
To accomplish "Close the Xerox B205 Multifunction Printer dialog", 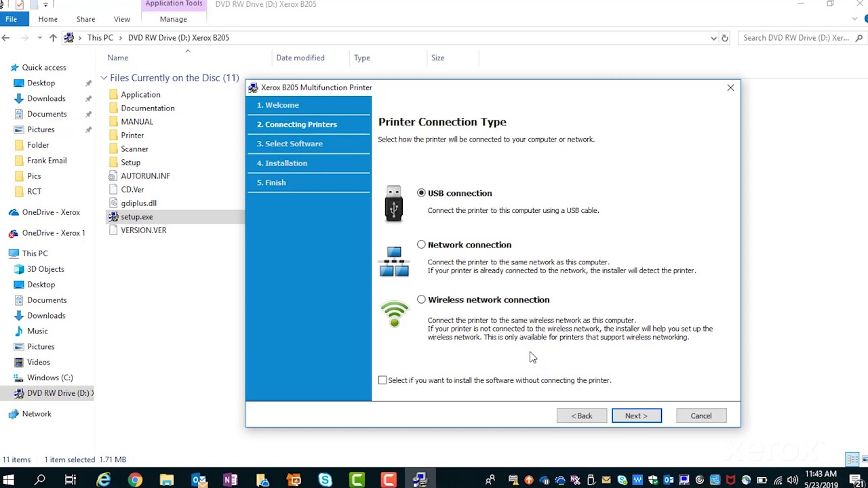I will 730,87.
